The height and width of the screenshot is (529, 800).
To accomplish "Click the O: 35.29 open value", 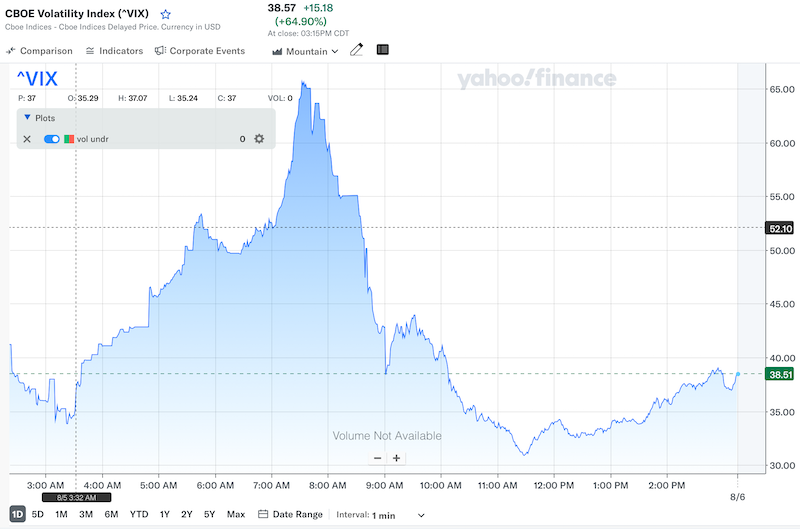I will click(x=83, y=98).
